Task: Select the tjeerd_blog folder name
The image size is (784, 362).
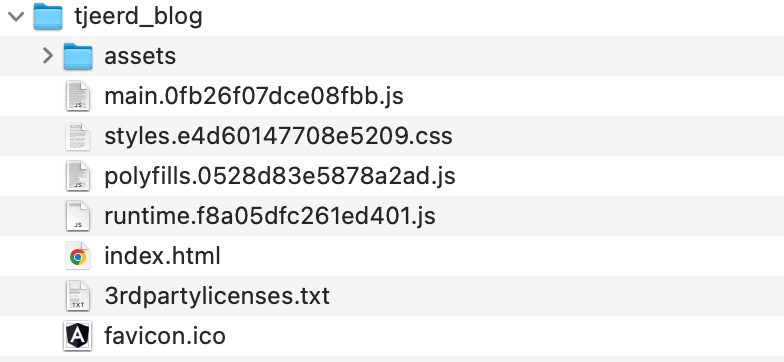Action: (138, 16)
